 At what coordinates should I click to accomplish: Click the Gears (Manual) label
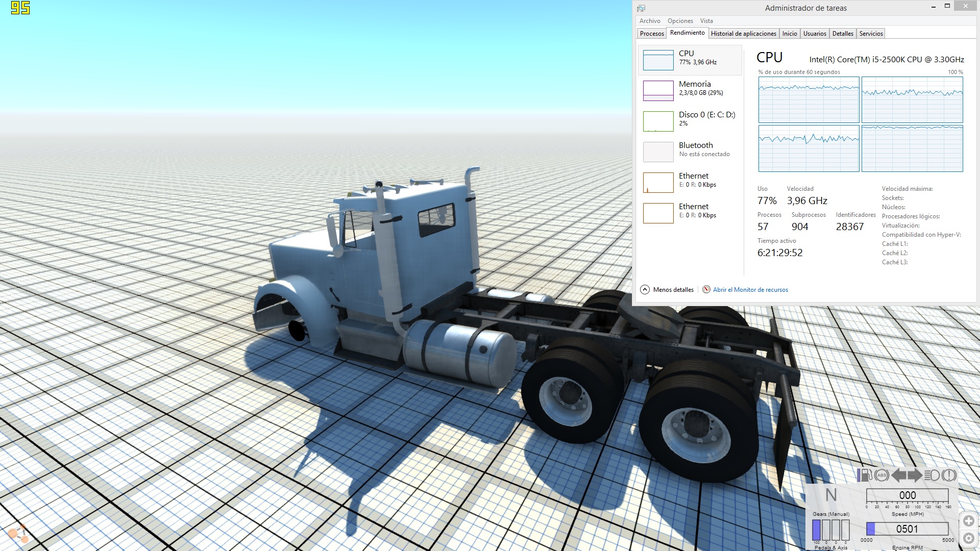831,514
